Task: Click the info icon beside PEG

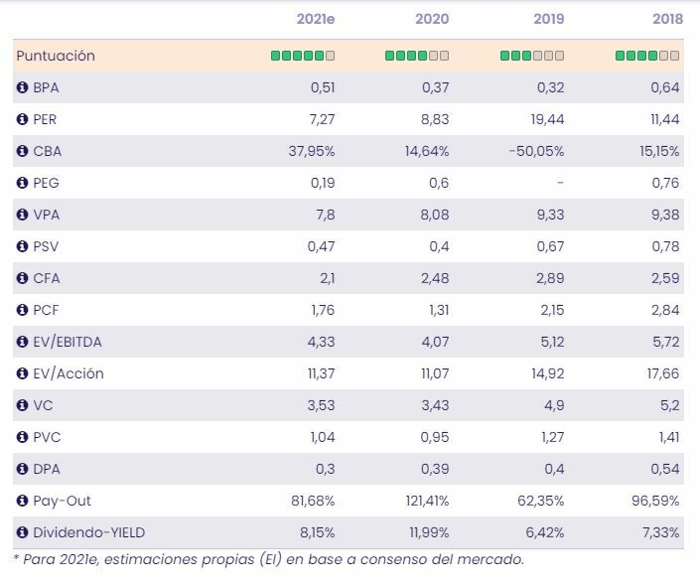Action: pyautogui.click(x=23, y=183)
